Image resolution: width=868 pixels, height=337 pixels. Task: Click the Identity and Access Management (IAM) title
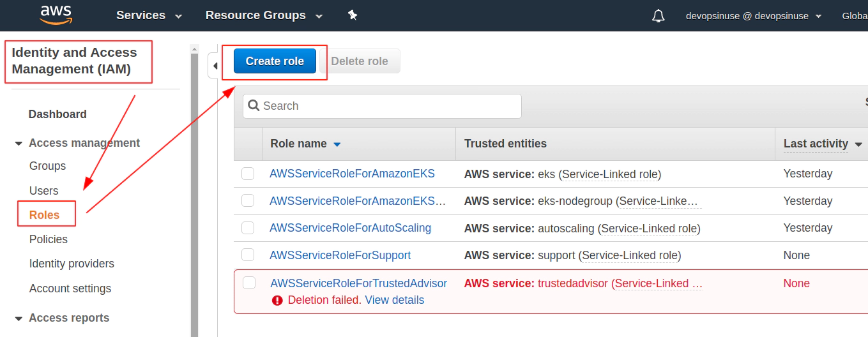click(x=74, y=61)
